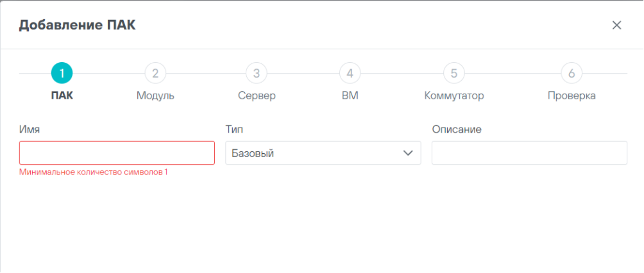Viewport: 644px width, 273px height.
Task: Expand the Тип dropdown chevron
Action: pyautogui.click(x=407, y=153)
